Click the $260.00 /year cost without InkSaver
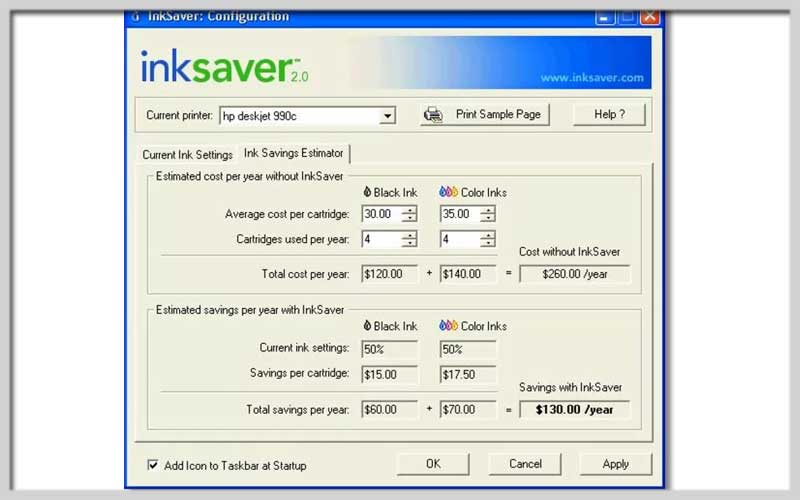Viewport: 800px width, 500px height. point(574,274)
